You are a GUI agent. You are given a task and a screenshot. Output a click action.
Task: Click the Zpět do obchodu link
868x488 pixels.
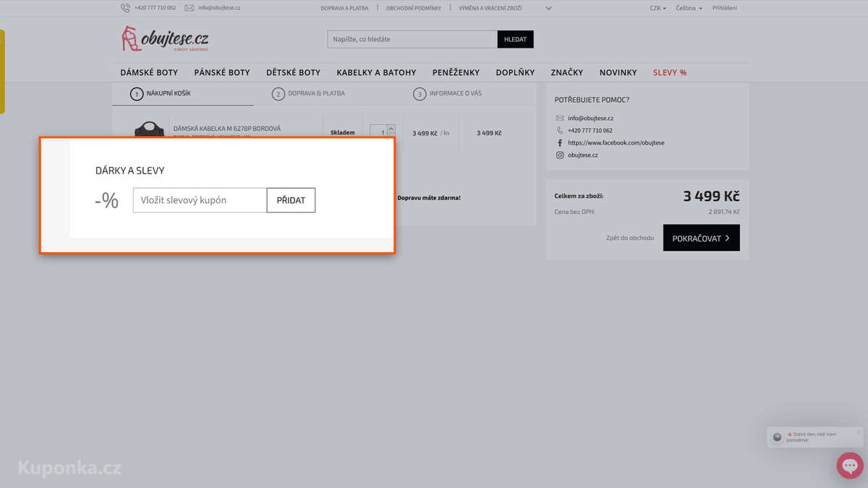(630, 238)
